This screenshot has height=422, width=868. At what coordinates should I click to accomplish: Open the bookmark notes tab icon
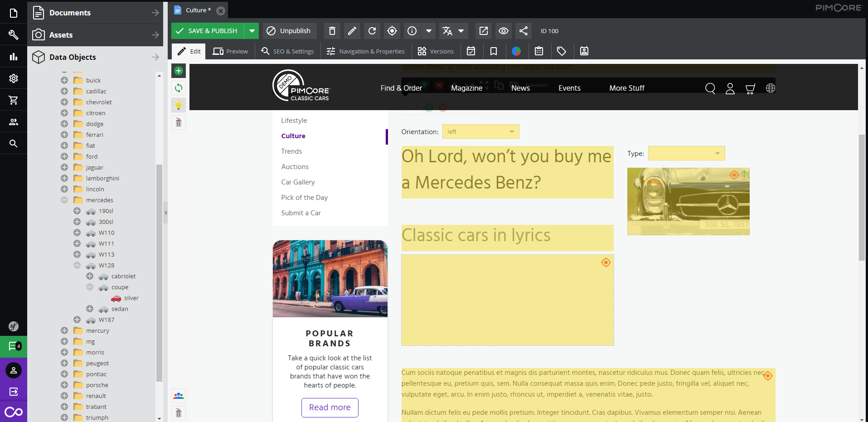494,51
